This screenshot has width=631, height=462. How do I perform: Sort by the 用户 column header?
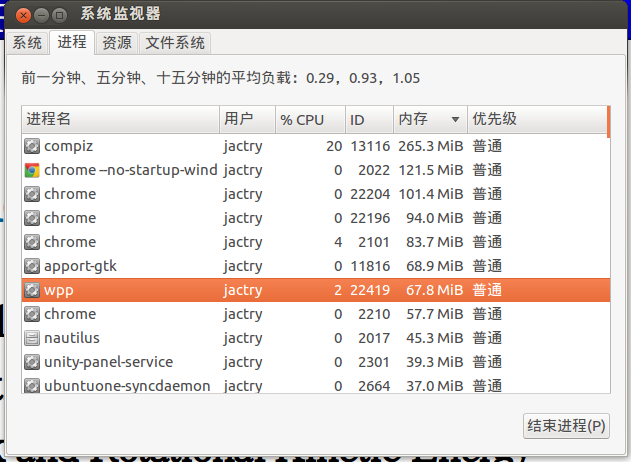[x=247, y=120]
